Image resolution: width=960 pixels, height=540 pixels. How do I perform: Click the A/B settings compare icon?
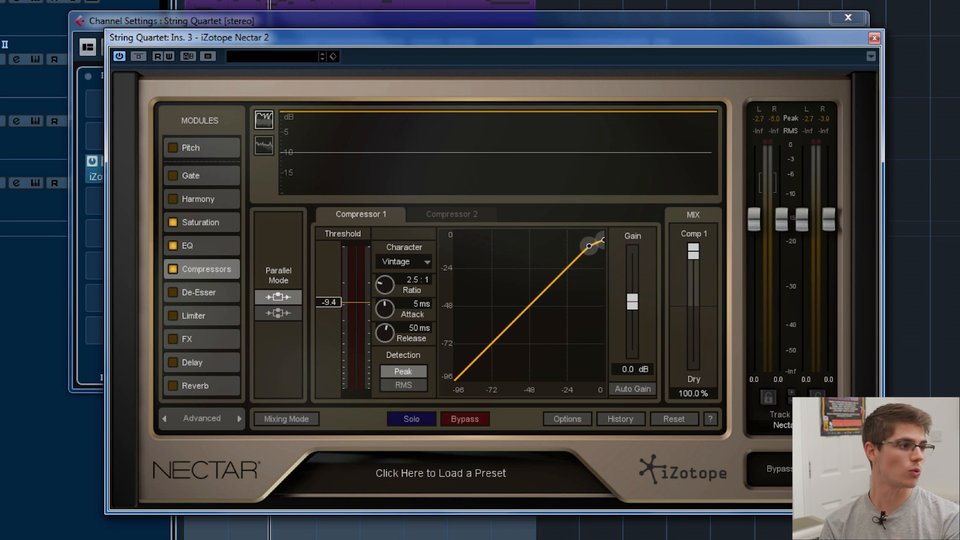tap(188, 56)
